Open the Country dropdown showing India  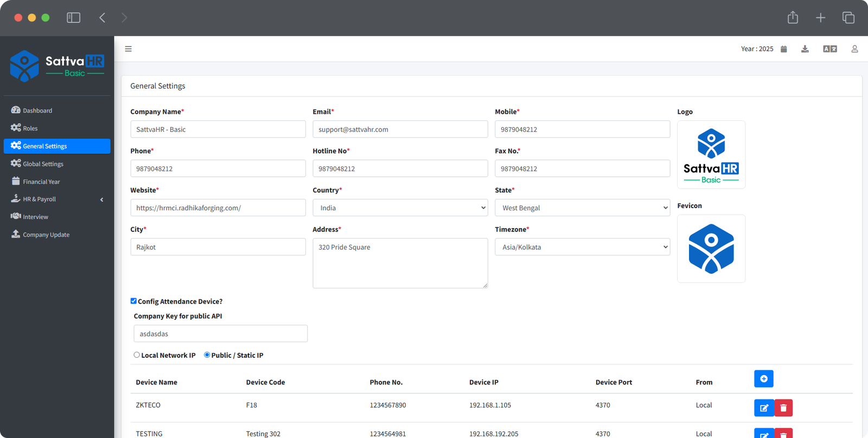(400, 208)
